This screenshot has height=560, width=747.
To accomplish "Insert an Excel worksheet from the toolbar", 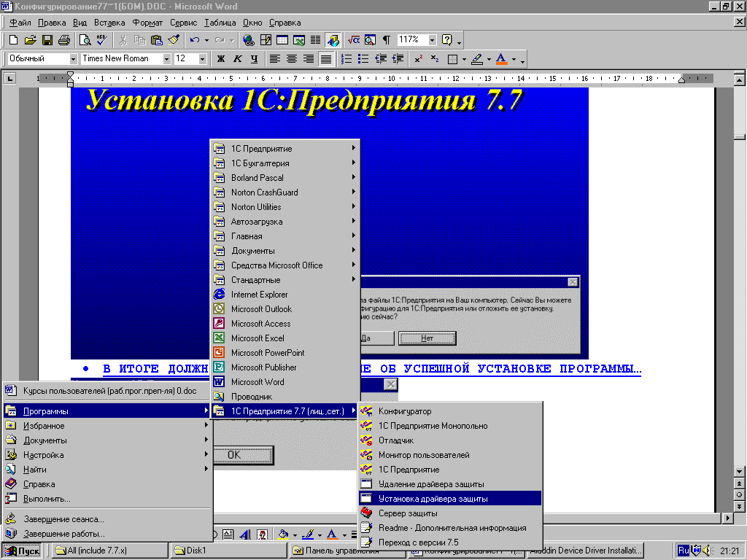I will pos(298,40).
